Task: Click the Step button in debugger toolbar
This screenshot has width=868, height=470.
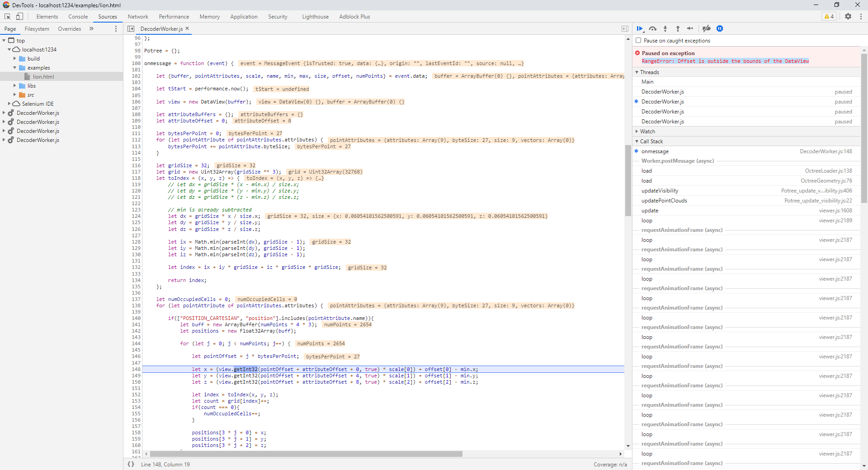Action: (x=690, y=28)
